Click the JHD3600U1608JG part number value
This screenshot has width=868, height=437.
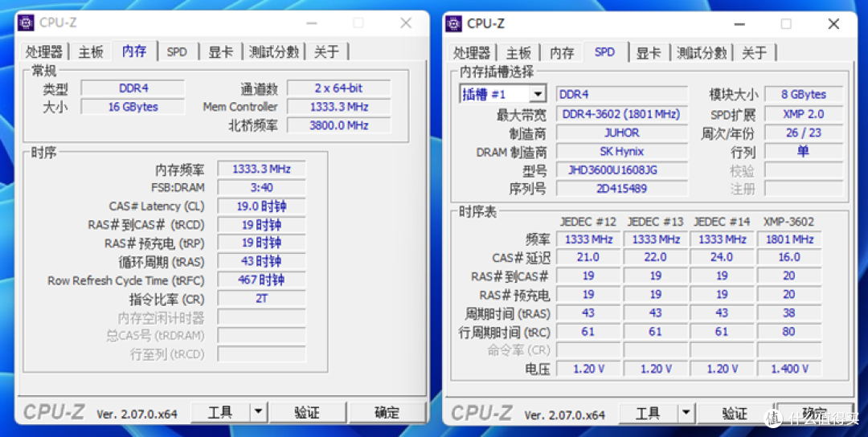point(621,170)
